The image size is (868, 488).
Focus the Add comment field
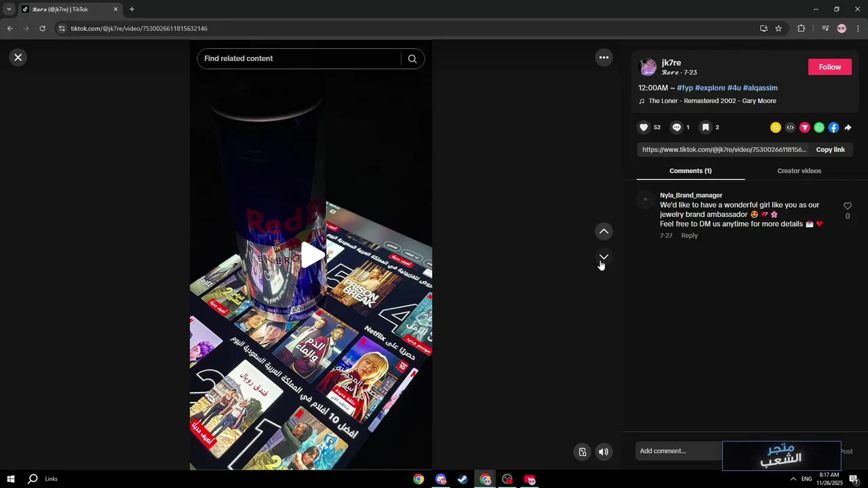(678, 451)
